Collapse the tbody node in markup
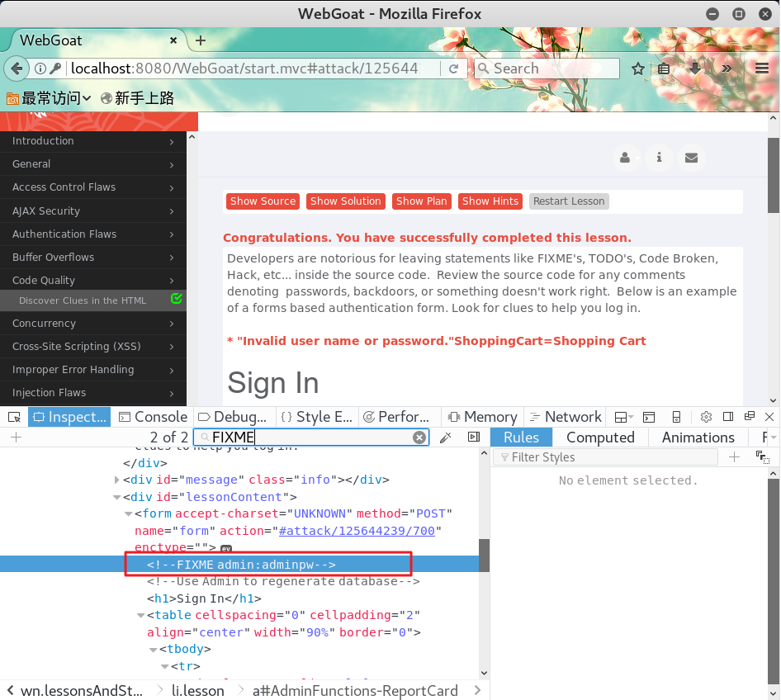781x700 pixels. [153, 650]
